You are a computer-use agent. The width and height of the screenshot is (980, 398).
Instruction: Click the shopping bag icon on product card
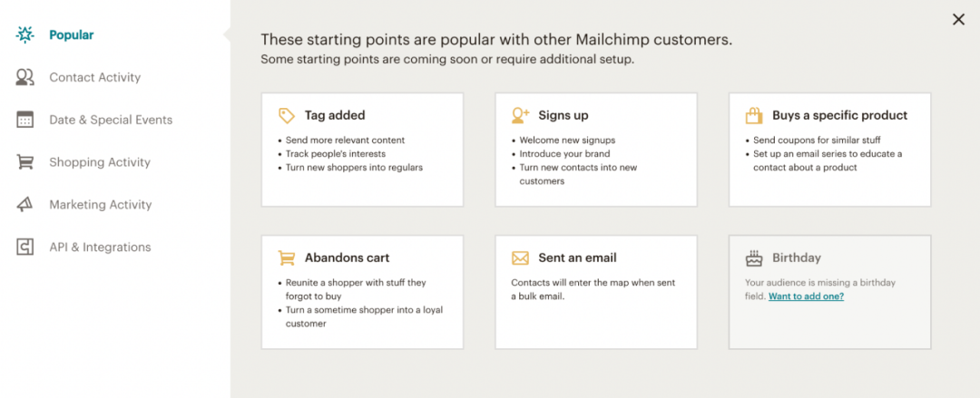[x=754, y=115]
